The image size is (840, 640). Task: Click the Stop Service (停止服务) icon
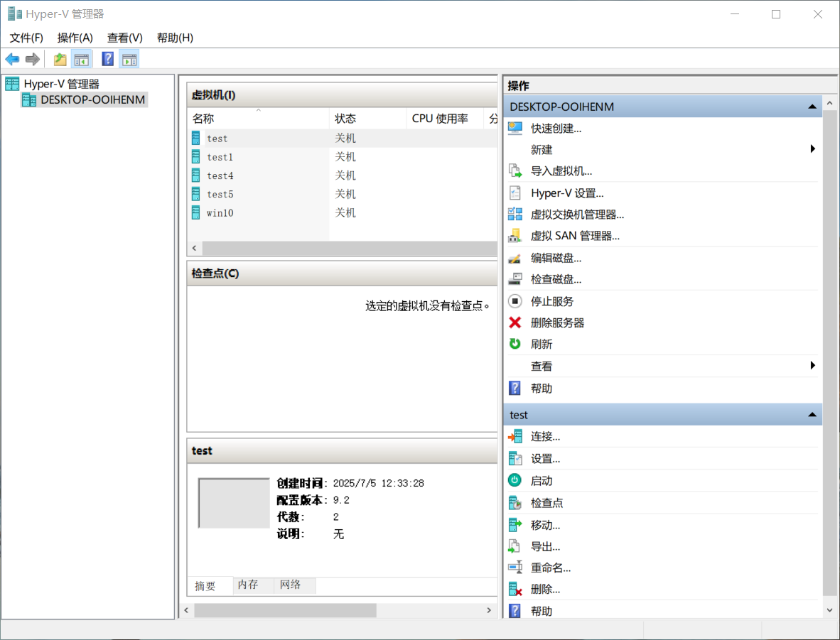[x=515, y=301]
